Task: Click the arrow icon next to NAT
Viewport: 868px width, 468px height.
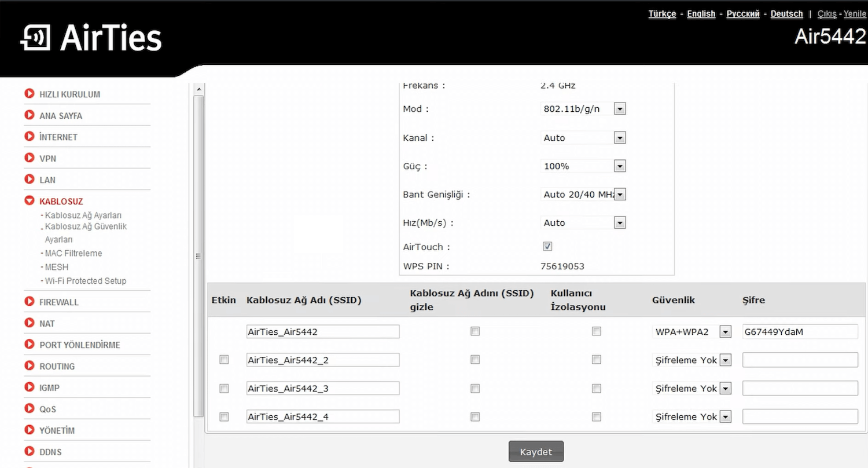Action: pos(30,323)
